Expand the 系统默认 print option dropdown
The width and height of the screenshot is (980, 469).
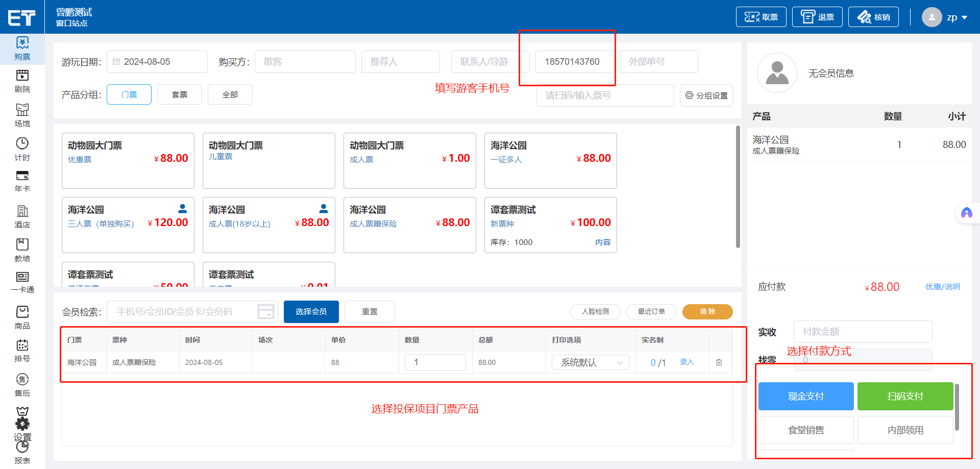coord(591,362)
